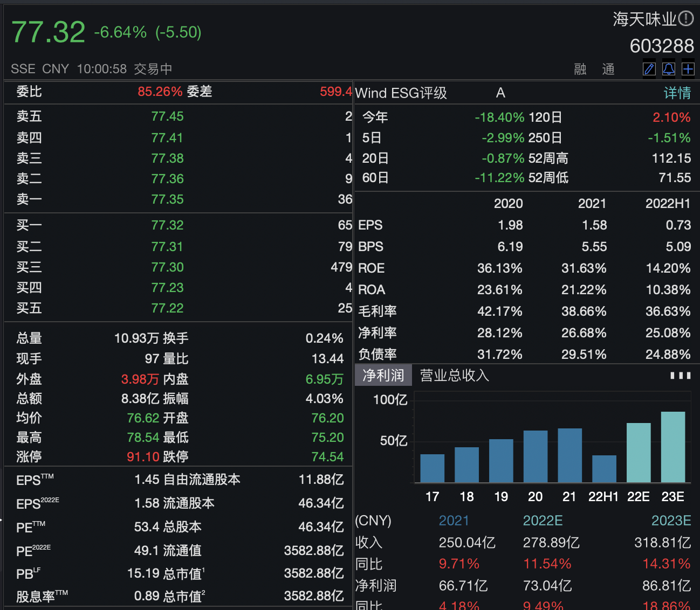Click the warning icon beside 海天味业
This screenshot has height=610, width=700.
pos(686,18)
